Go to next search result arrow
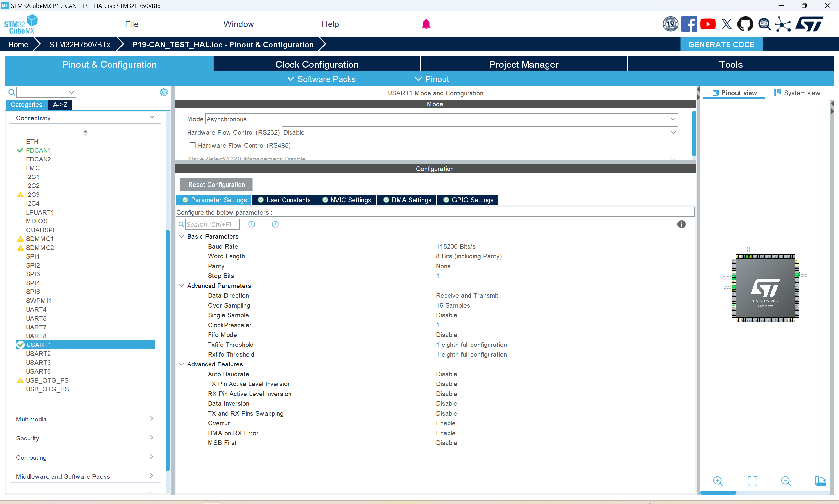This screenshot has height=504, width=839. tap(275, 224)
